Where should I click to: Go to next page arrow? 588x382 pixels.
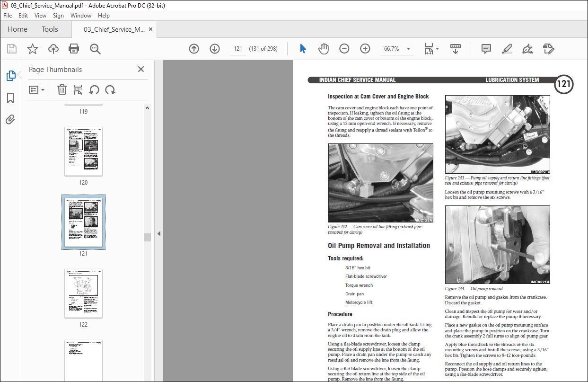point(215,49)
